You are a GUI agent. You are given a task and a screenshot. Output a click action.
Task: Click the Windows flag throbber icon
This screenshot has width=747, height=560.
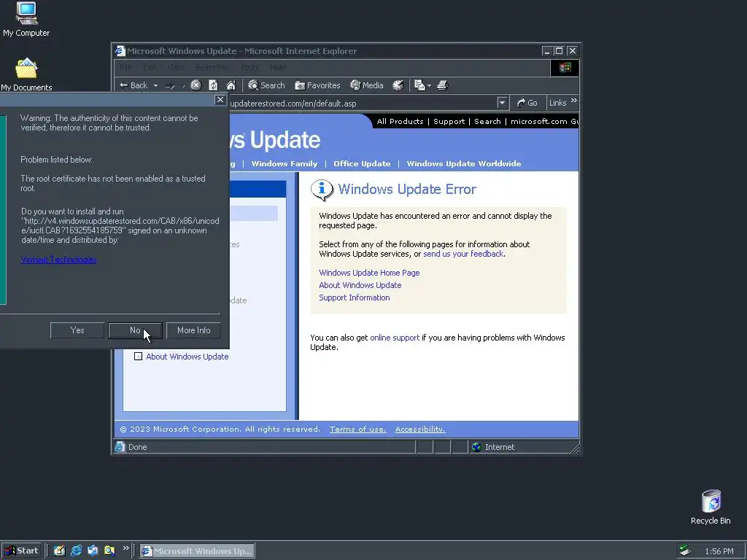point(565,68)
